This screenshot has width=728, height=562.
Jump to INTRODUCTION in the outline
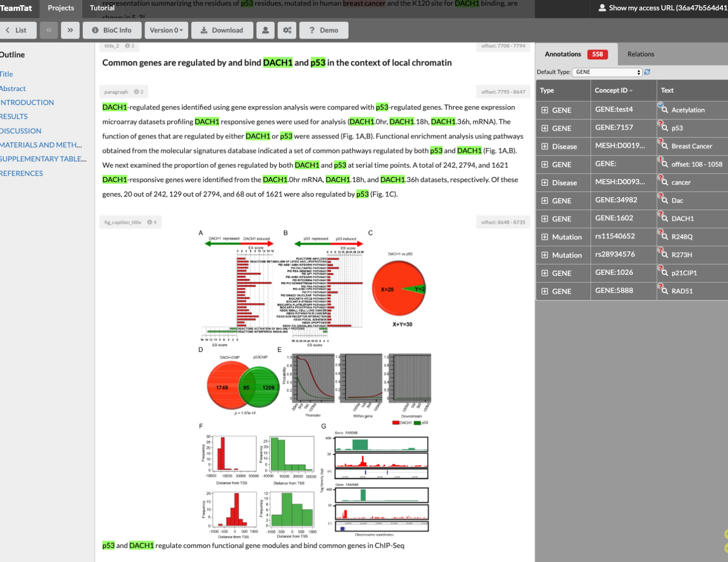click(x=27, y=103)
